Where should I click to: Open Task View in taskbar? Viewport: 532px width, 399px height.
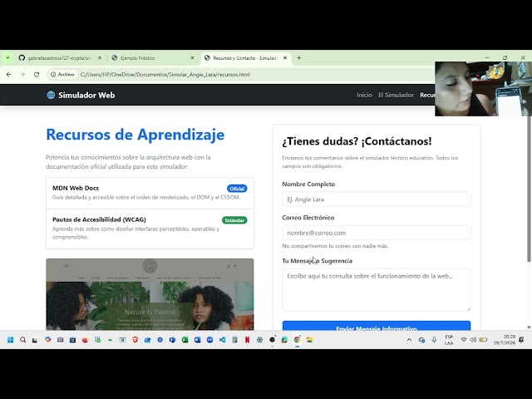point(35,340)
